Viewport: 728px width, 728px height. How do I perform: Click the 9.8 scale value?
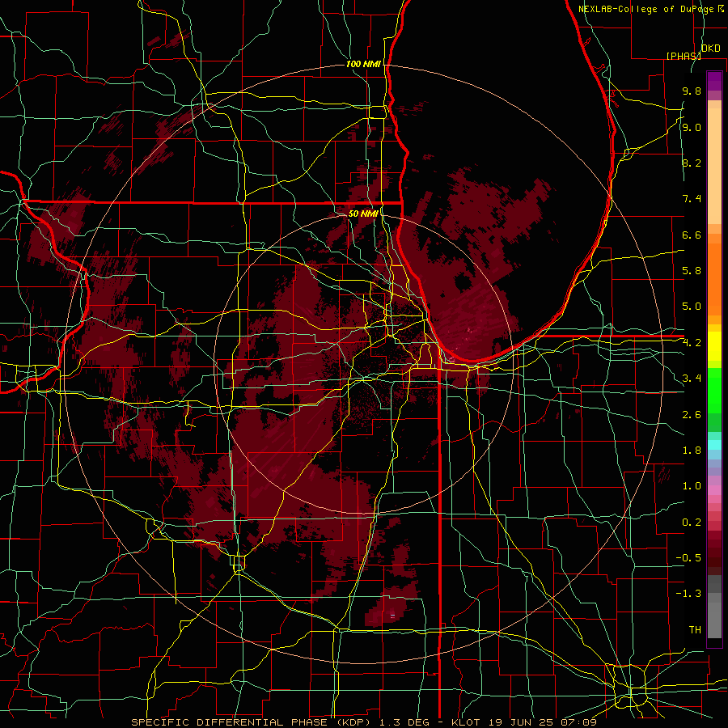[692, 91]
